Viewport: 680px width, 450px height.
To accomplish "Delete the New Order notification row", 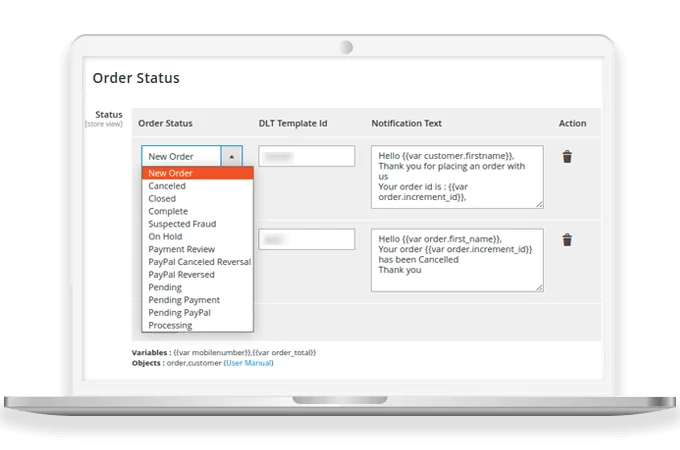I will pos(567,157).
